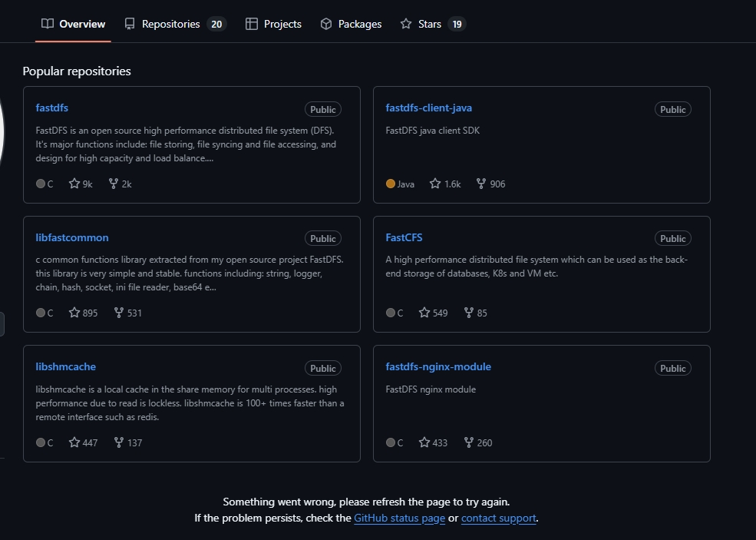Open the Projects tab
756x540 pixels.
(273, 24)
